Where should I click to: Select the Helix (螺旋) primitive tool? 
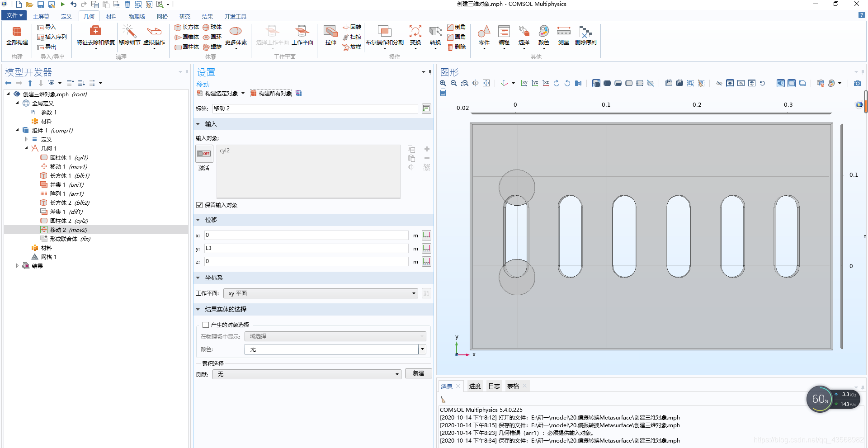coord(212,47)
